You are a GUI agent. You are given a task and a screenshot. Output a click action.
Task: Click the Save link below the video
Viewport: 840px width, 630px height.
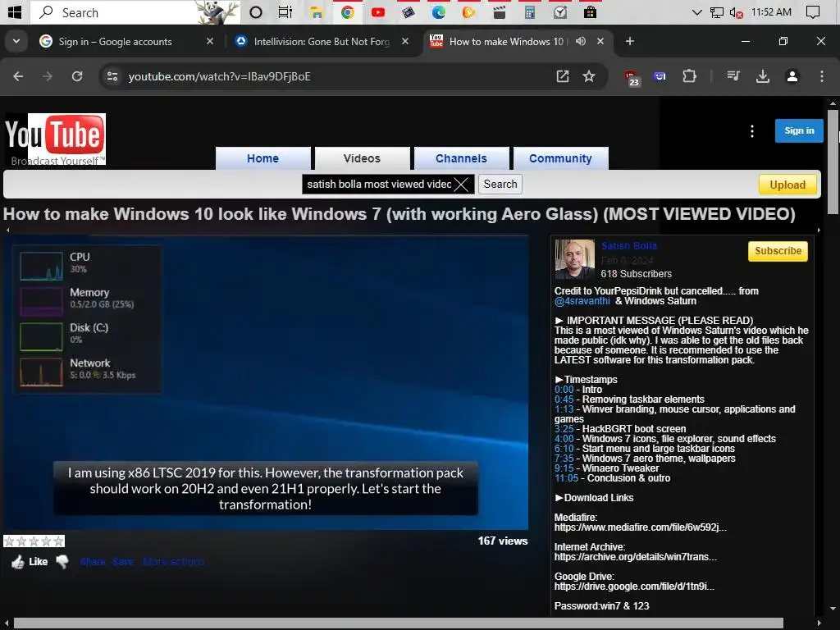[123, 561]
